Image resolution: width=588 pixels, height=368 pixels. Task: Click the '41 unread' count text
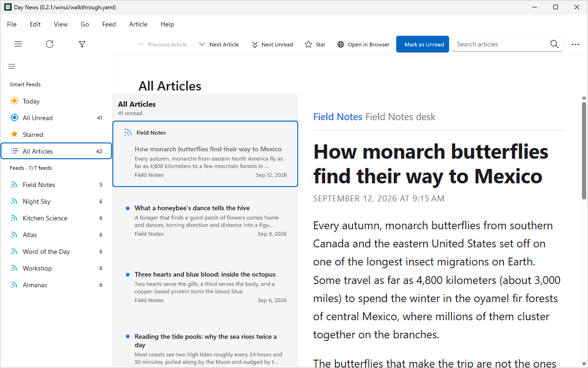pos(130,113)
